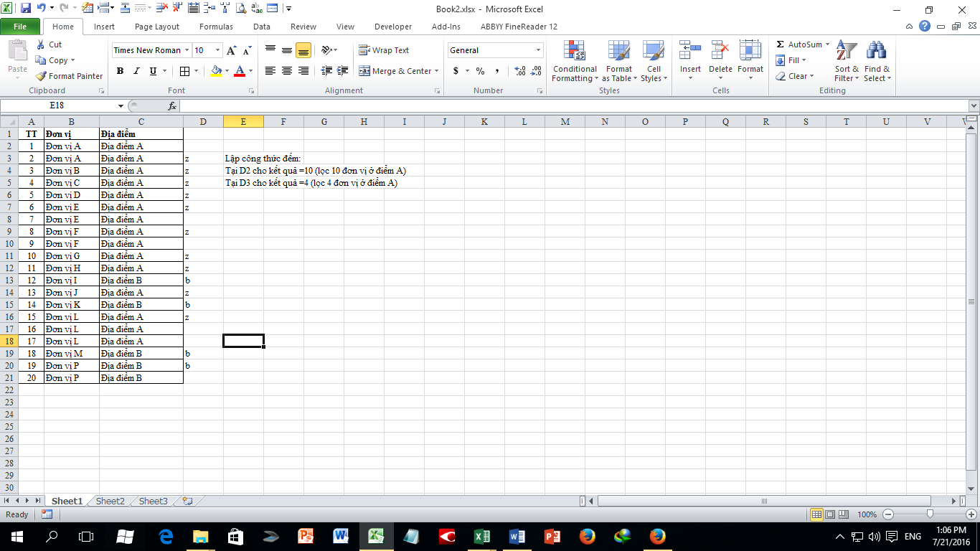This screenshot has height=551, width=980.
Task: Click the Format Painter icon
Action: (x=42, y=76)
